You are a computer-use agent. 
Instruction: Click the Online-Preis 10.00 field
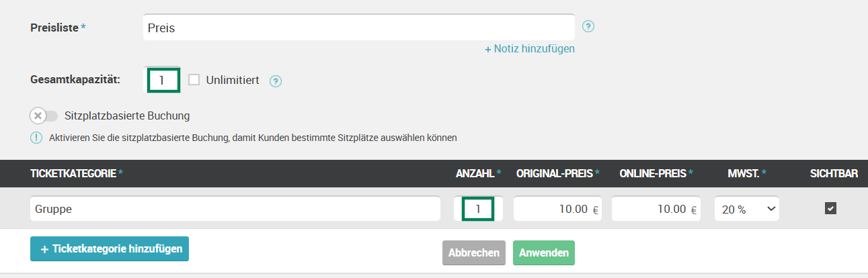[656, 209]
